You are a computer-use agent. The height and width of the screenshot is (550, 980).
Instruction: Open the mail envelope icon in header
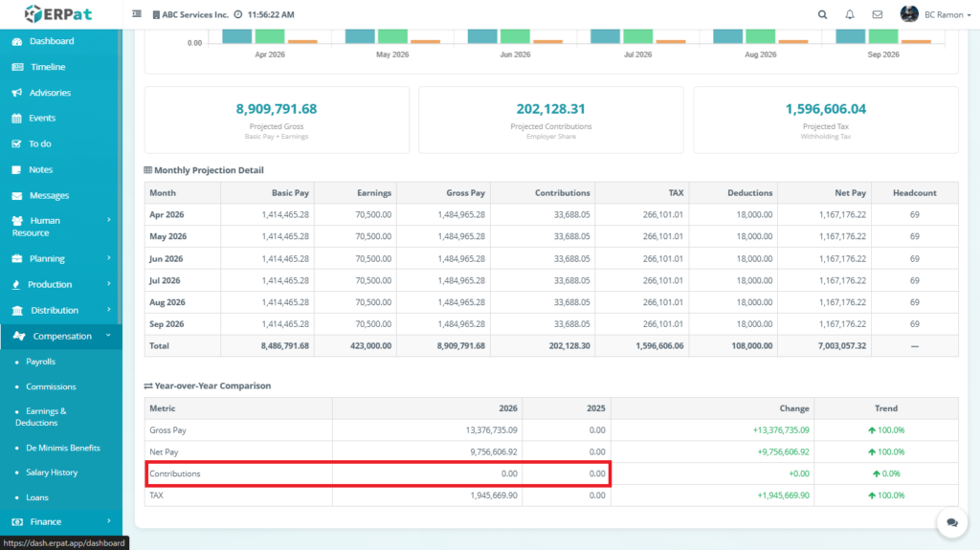pyautogui.click(x=877, y=14)
